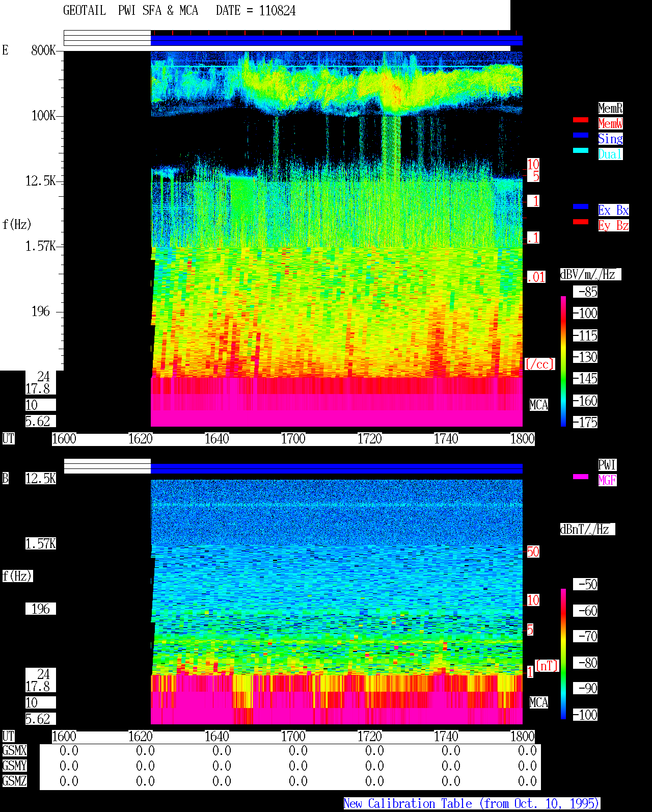This screenshot has width=652, height=812.
Task: Click the '1.57K' label on B panel axis
Action: click(41, 543)
